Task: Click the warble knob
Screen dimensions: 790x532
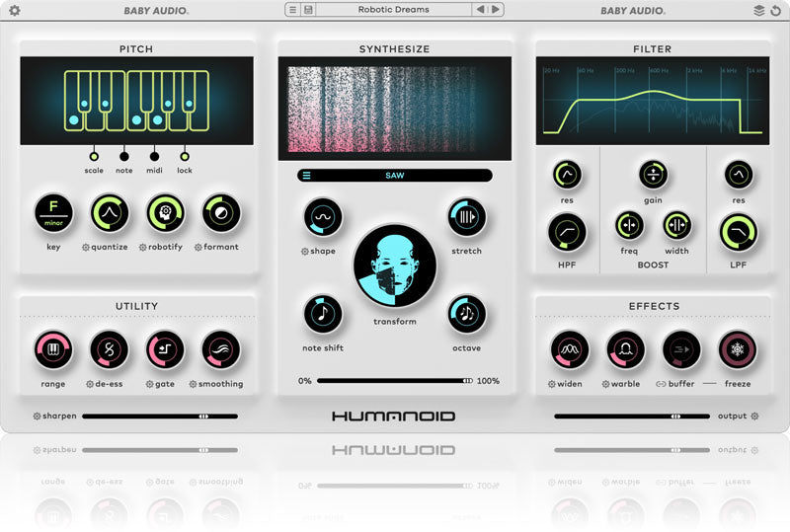Action: [625, 349]
